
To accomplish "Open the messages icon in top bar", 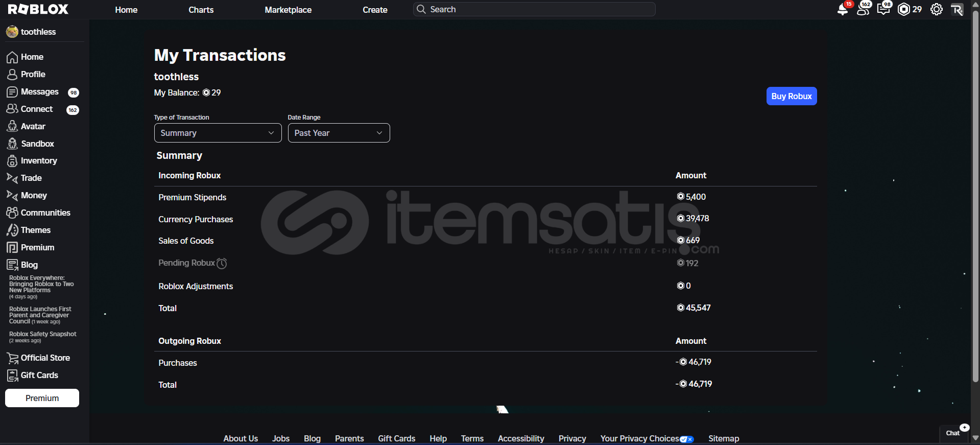I will [883, 9].
